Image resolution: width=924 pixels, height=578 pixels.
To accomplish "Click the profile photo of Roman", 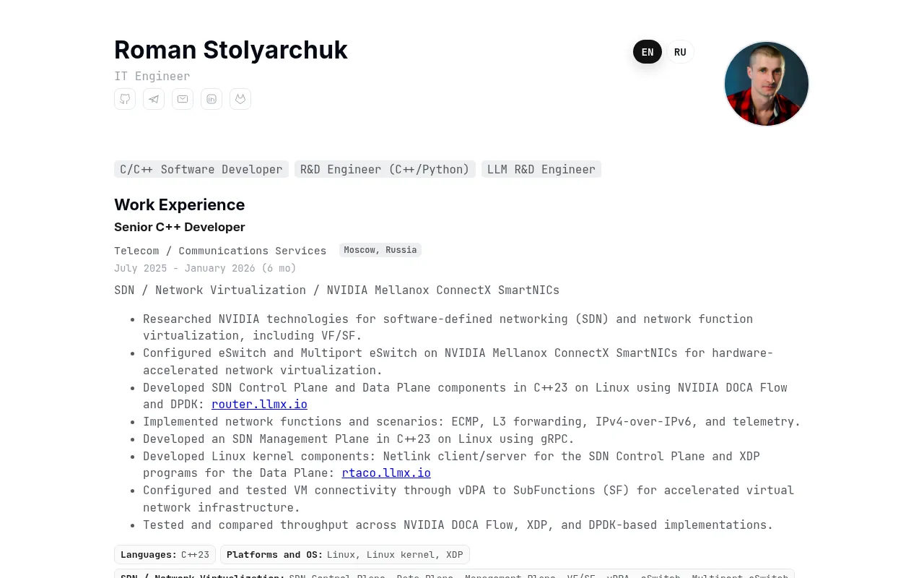I will tap(767, 84).
